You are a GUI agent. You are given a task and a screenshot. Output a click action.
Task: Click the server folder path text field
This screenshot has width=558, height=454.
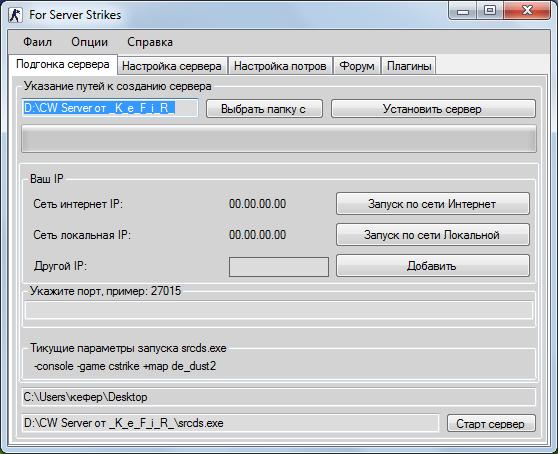(x=109, y=108)
